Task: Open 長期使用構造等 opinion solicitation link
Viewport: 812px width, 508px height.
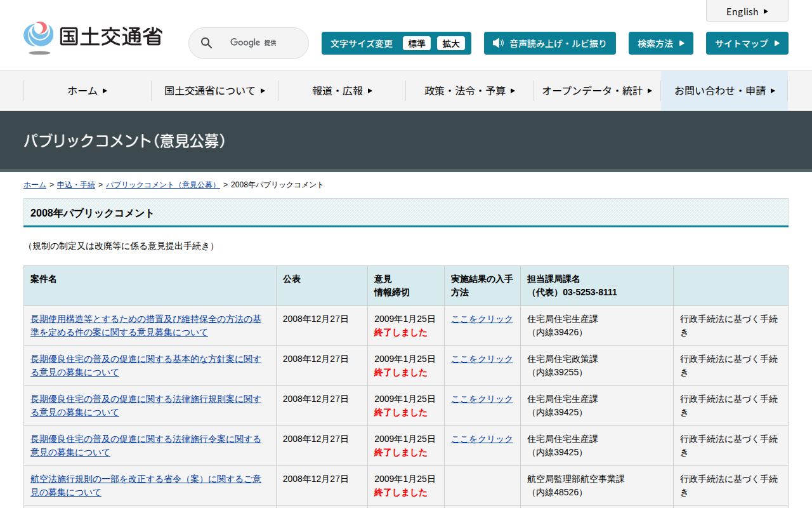Action: (145, 325)
